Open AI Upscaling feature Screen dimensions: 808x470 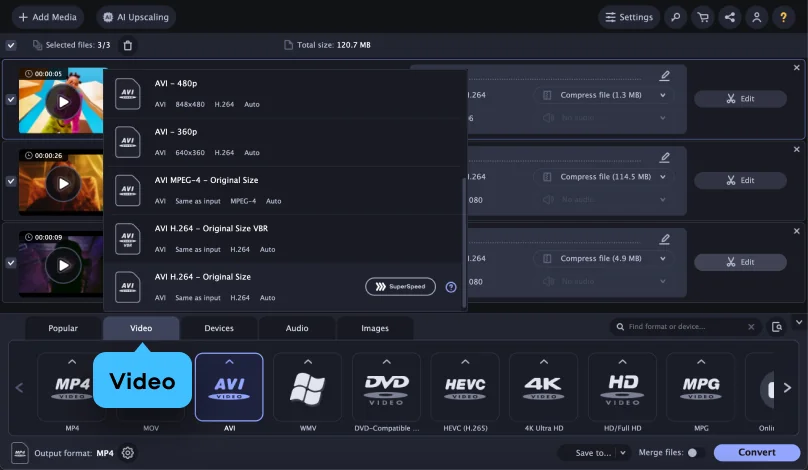coord(136,17)
